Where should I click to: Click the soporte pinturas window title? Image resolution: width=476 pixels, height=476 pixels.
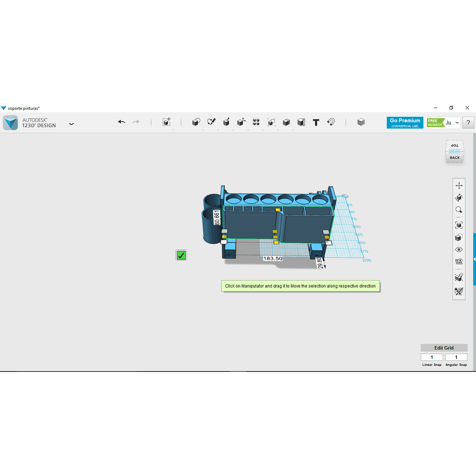click(24, 108)
